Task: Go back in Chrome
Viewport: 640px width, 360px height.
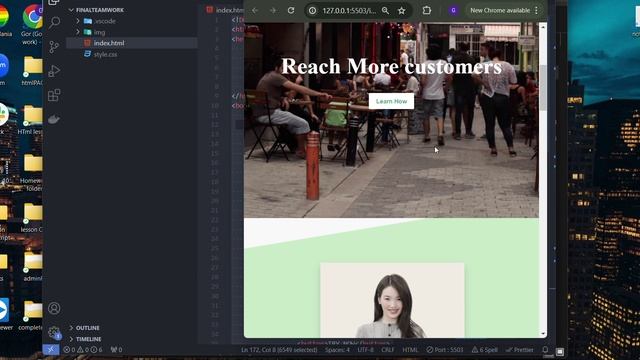Action: [255, 10]
